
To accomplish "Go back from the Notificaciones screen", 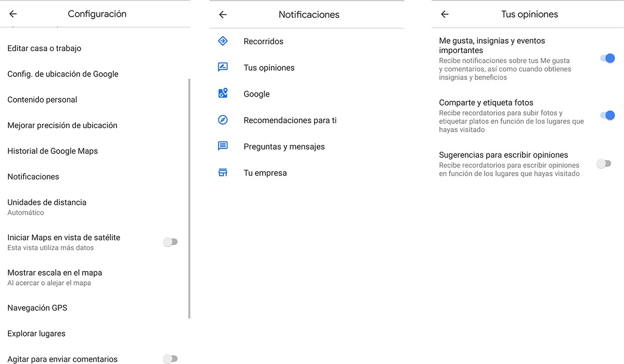I will pos(223,15).
